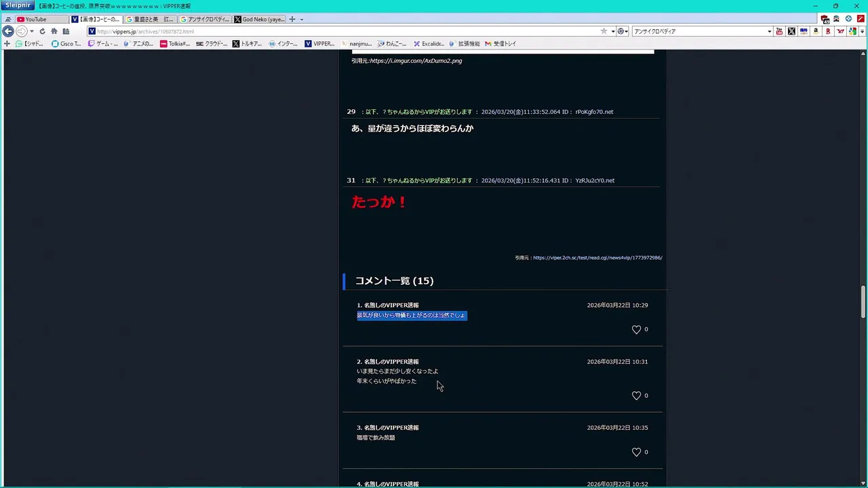
Task: Click the vertical page scrollbar thumb
Action: pyautogui.click(x=863, y=302)
